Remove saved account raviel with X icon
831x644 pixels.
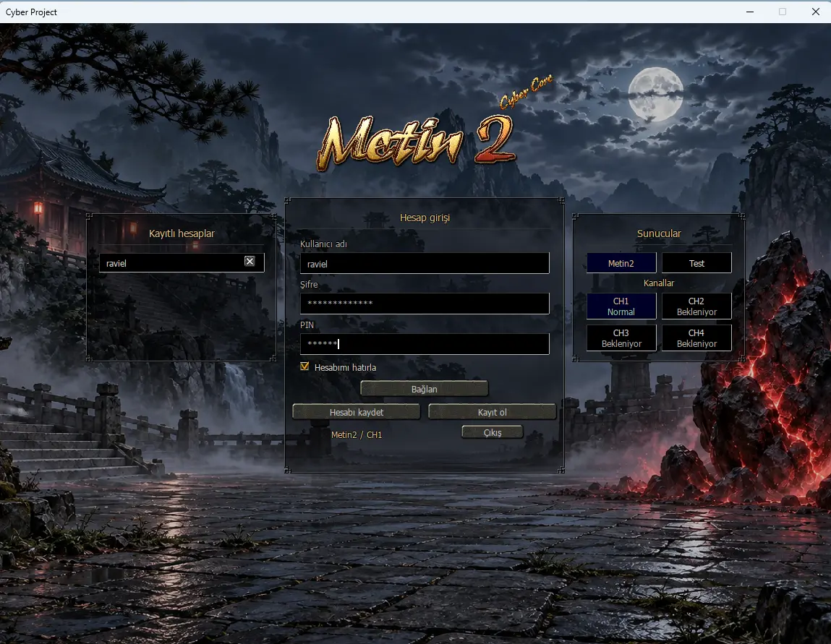click(250, 261)
